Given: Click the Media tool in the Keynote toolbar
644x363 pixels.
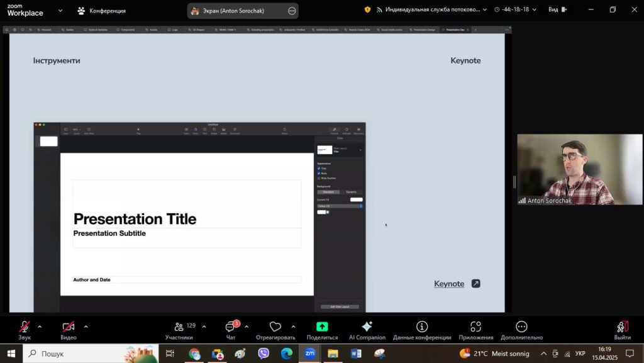Looking at the screenshot, I should (224, 131).
